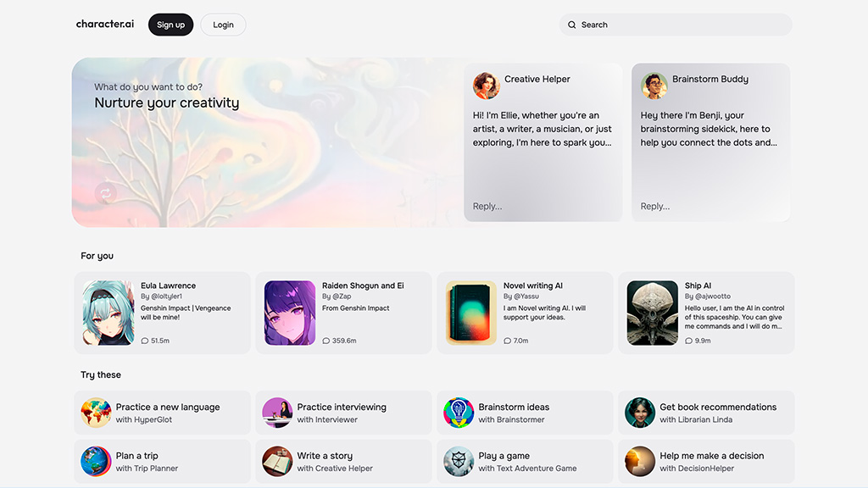Click author By @loltyler1
This screenshot has width=868, height=488.
tap(162, 297)
